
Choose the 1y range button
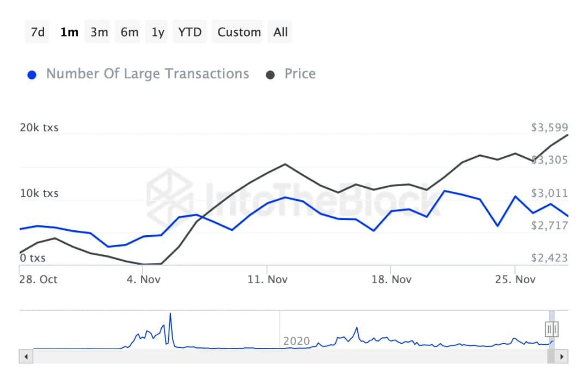click(158, 32)
